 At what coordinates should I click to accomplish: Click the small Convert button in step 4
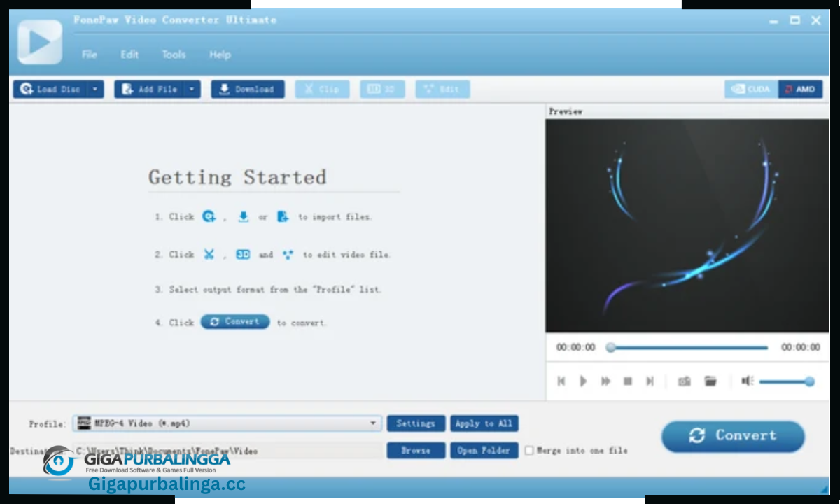click(x=235, y=322)
